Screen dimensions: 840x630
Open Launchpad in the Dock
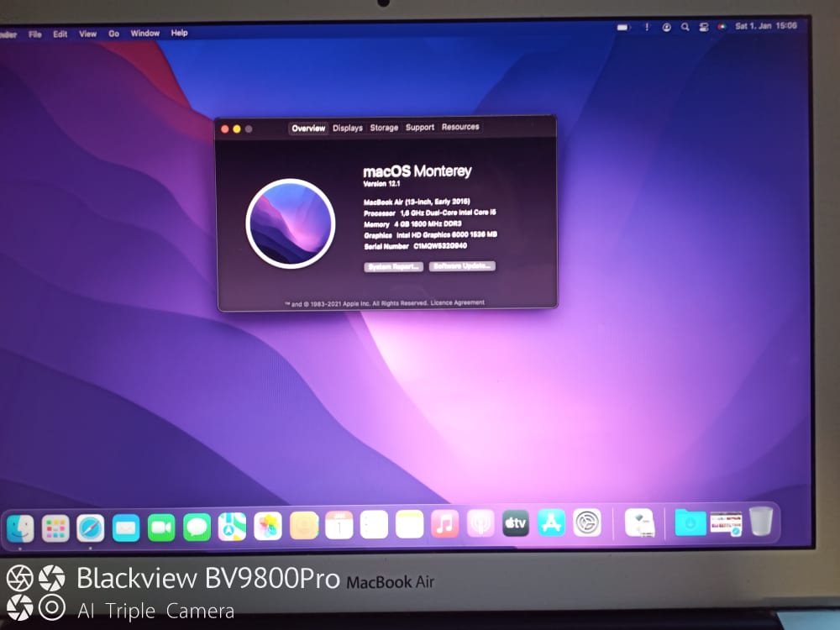click(x=55, y=528)
